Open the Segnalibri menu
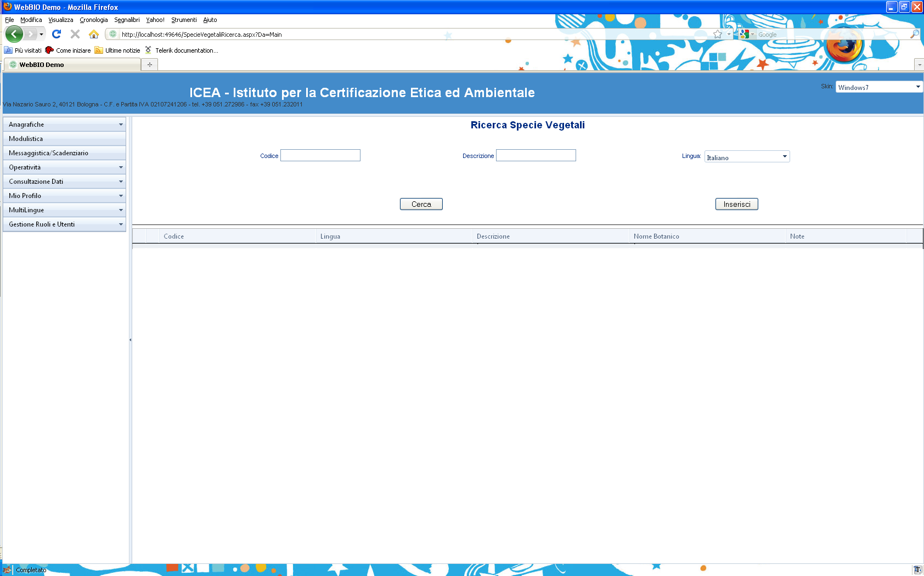This screenshot has height=576, width=924. coord(127,20)
